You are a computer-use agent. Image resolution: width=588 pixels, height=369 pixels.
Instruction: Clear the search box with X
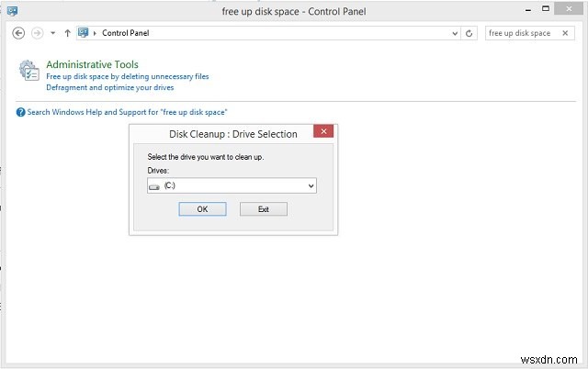click(566, 33)
